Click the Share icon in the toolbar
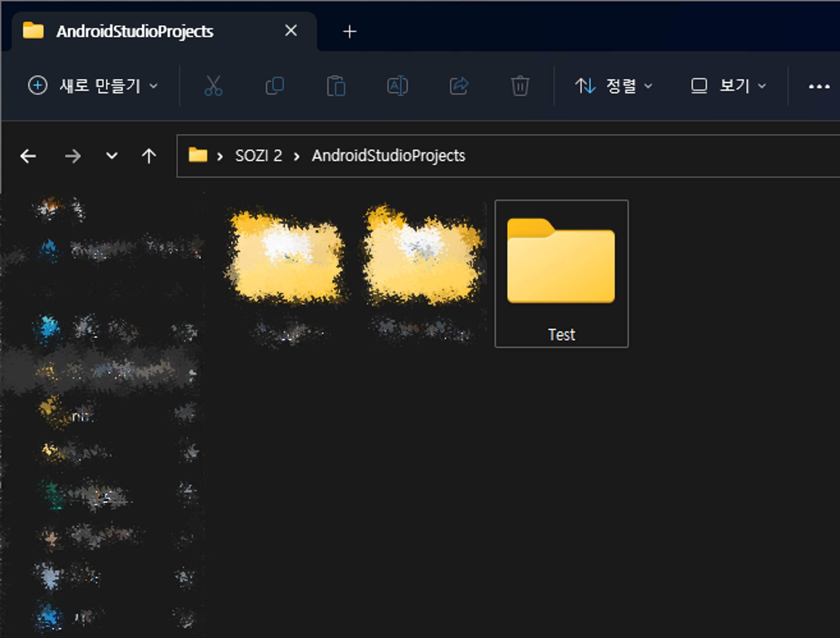Viewport: 840px width, 638px height. click(459, 86)
